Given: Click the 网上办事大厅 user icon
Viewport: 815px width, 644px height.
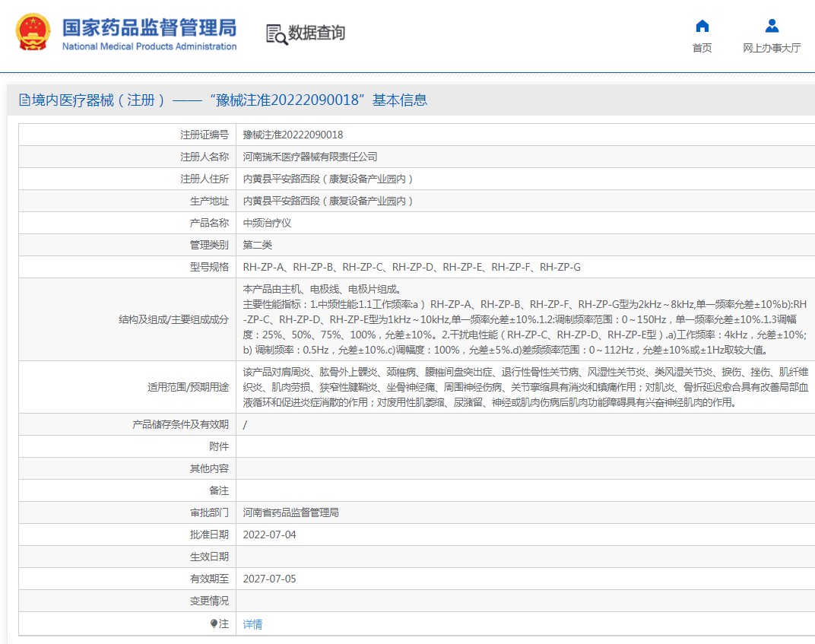Looking at the screenshot, I should (x=772, y=25).
